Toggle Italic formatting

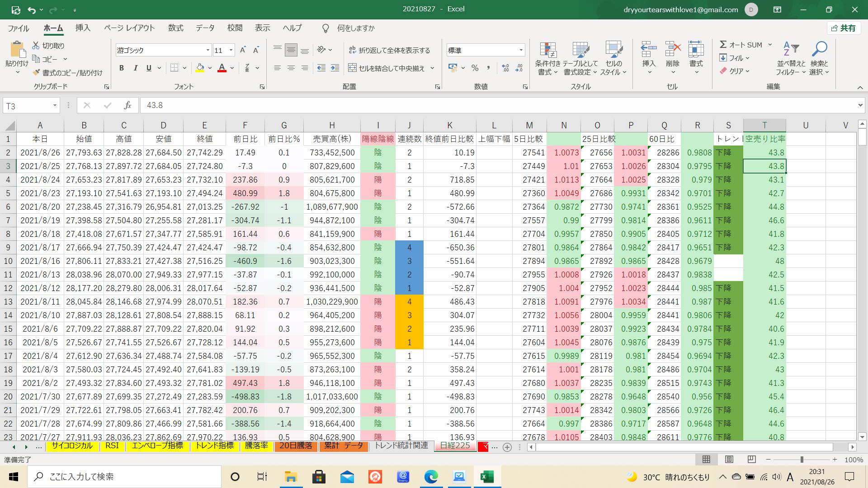135,68
